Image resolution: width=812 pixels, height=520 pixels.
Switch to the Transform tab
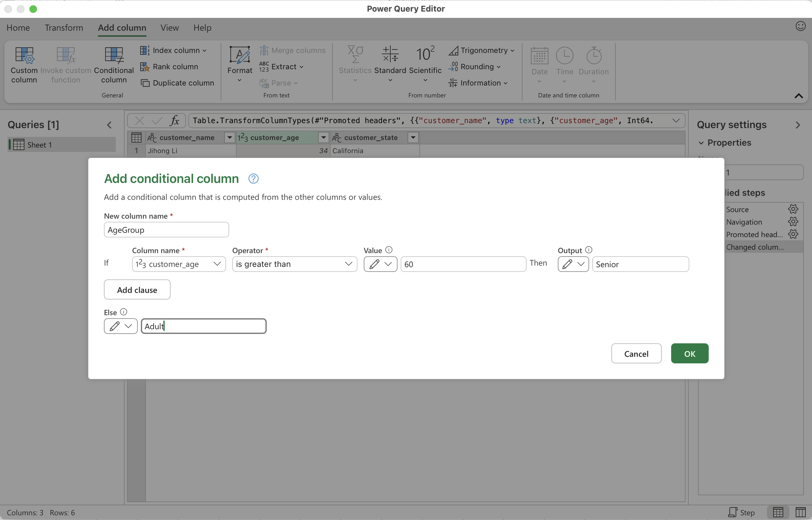tap(64, 28)
